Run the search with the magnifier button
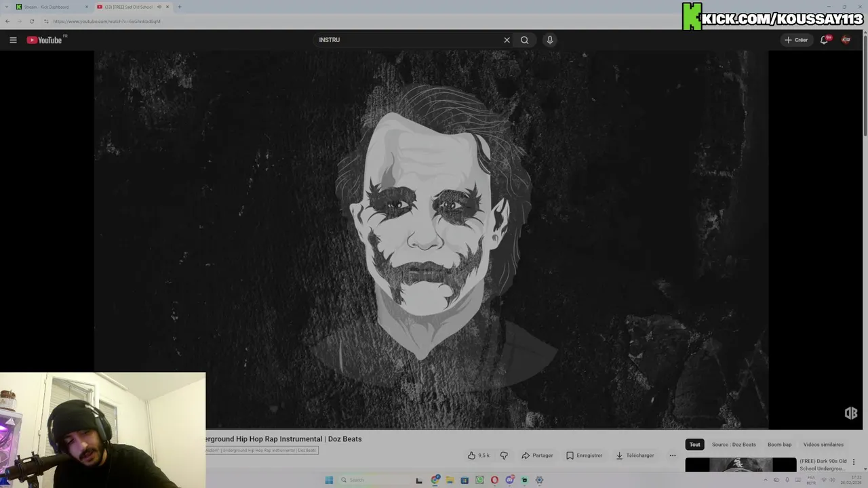868x488 pixels. [524, 40]
